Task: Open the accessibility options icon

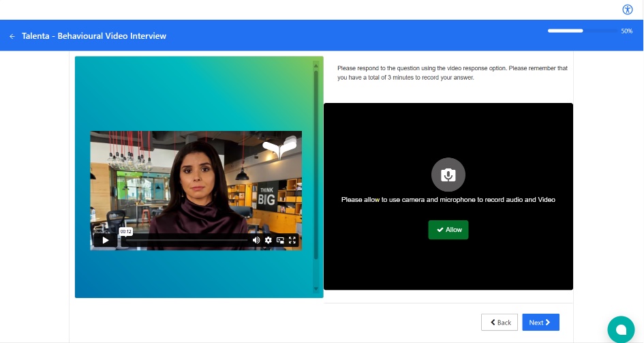Action: [627, 10]
